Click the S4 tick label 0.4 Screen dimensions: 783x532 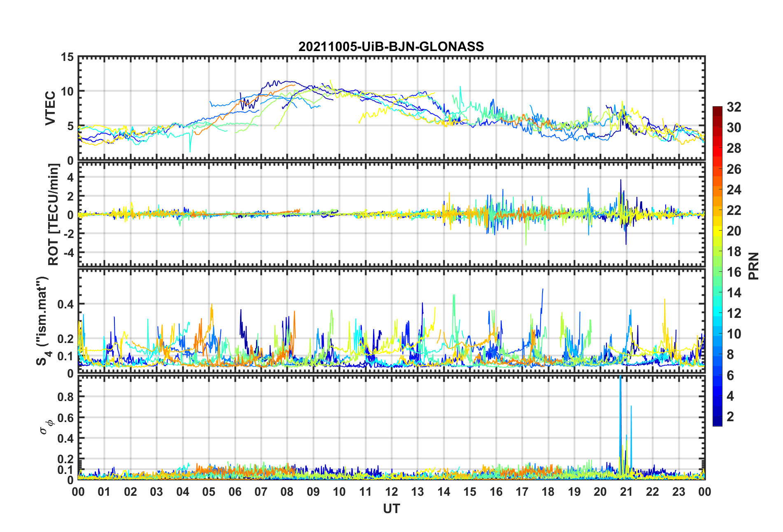tap(66, 304)
